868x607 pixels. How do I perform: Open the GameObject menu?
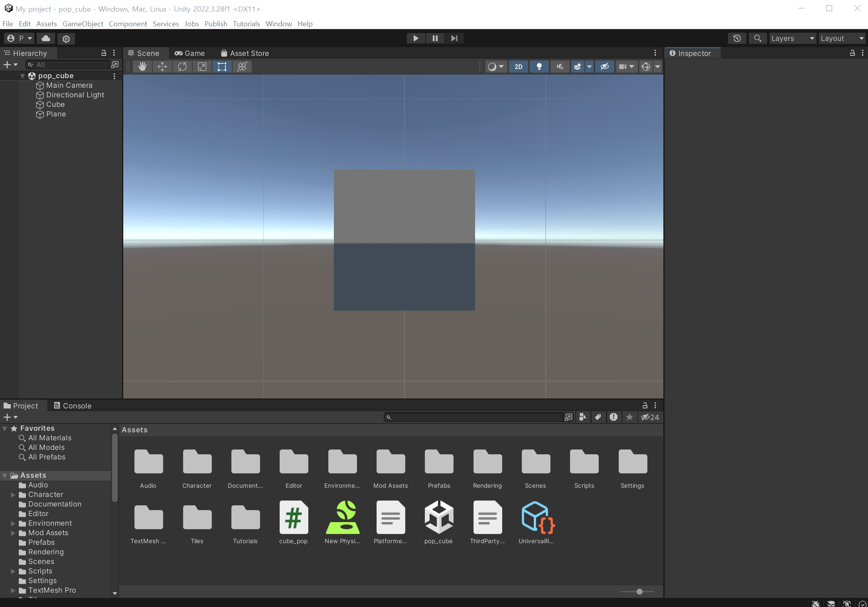coord(83,24)
